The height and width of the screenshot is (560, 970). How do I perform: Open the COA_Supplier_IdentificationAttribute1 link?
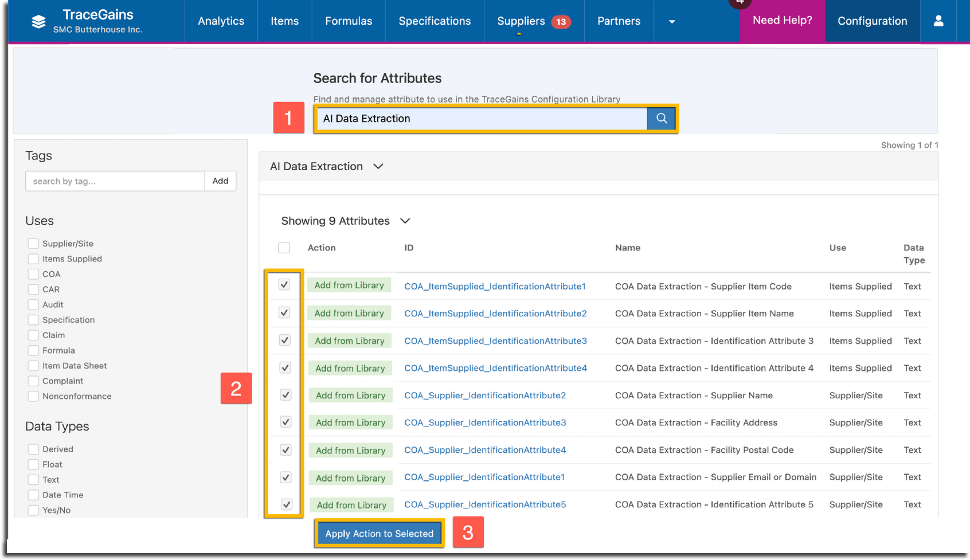(x=484, y=477)
